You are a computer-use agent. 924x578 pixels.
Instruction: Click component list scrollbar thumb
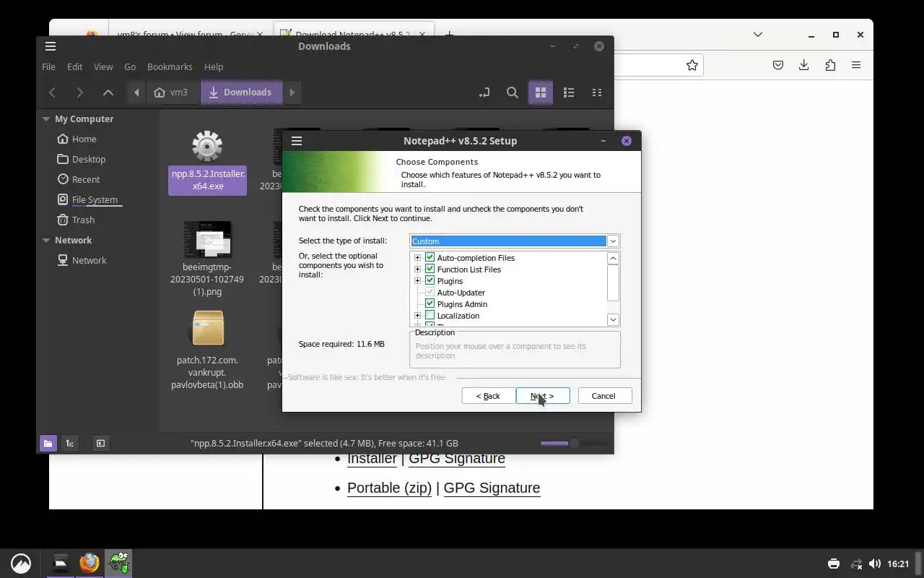[613, 282]
